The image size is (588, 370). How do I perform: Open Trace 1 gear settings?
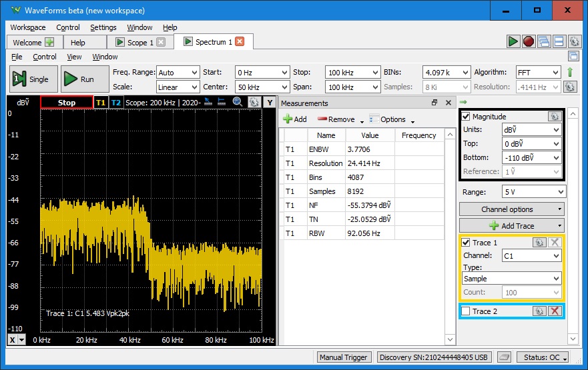click(539, 243)
